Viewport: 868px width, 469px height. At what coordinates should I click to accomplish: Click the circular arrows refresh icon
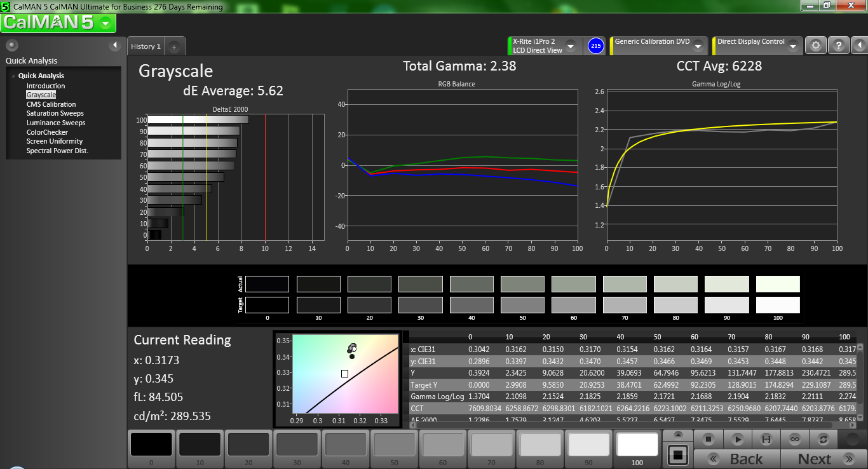point(824,439)
